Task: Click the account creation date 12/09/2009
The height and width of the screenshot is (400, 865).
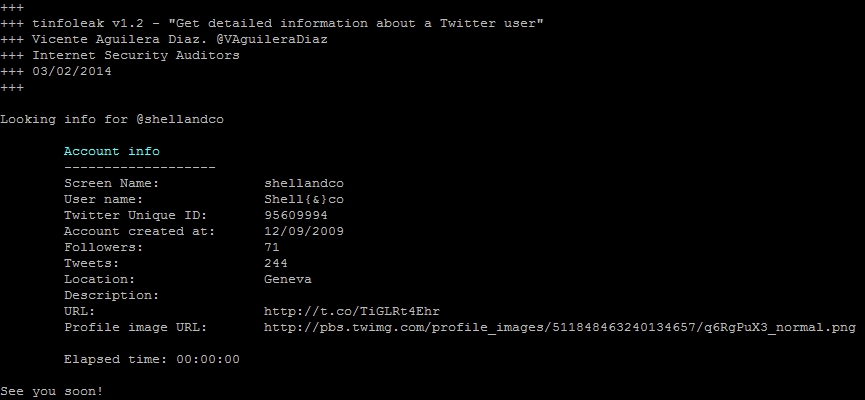Action: [x=303, y=231]
